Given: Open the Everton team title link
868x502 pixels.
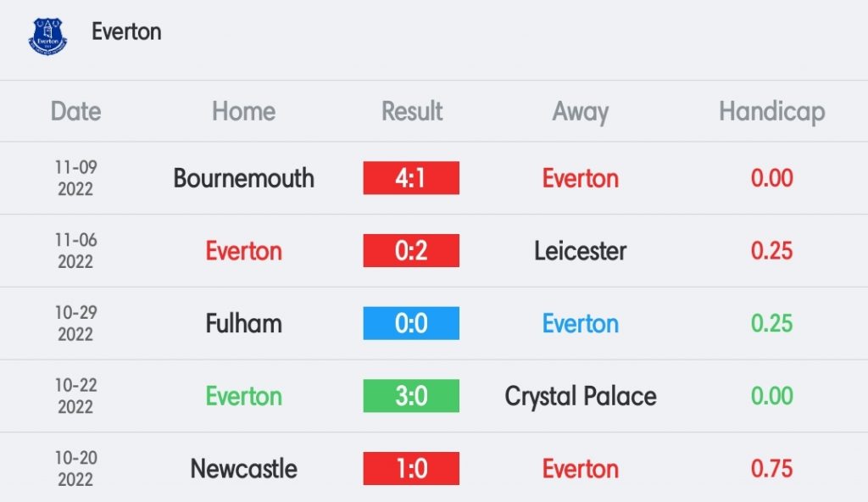Looking at the screenshot, I should (126, 31).
